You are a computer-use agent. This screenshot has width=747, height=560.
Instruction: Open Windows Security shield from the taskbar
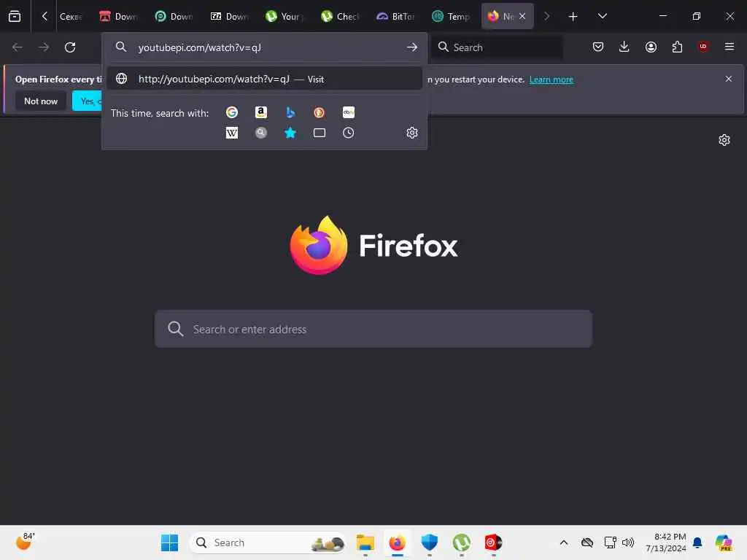(429, 542)
